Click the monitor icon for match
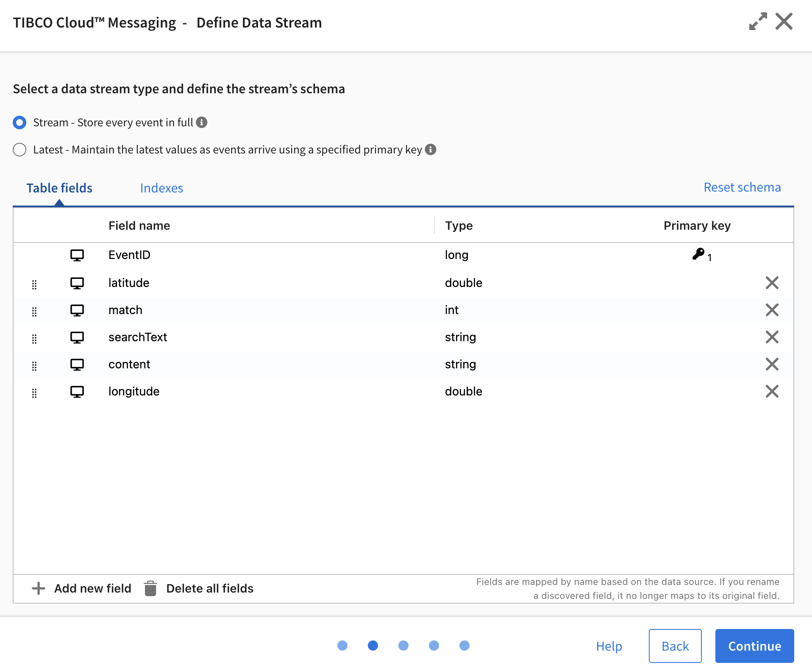 (77, 310)
